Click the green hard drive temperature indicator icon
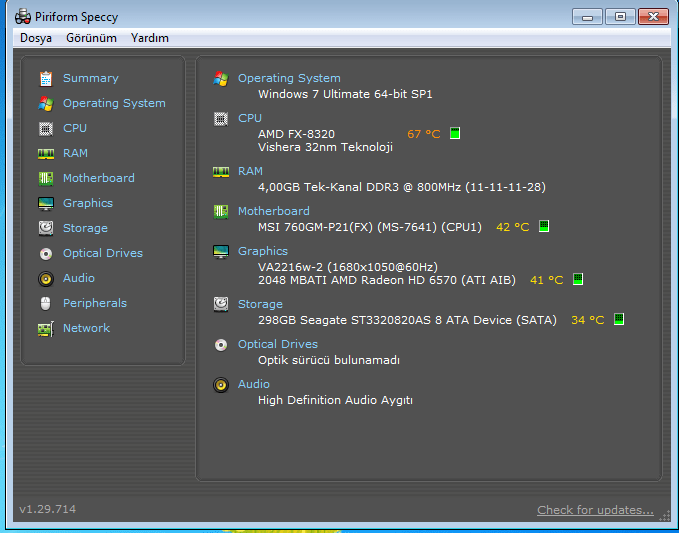 (x=619, y=319)
